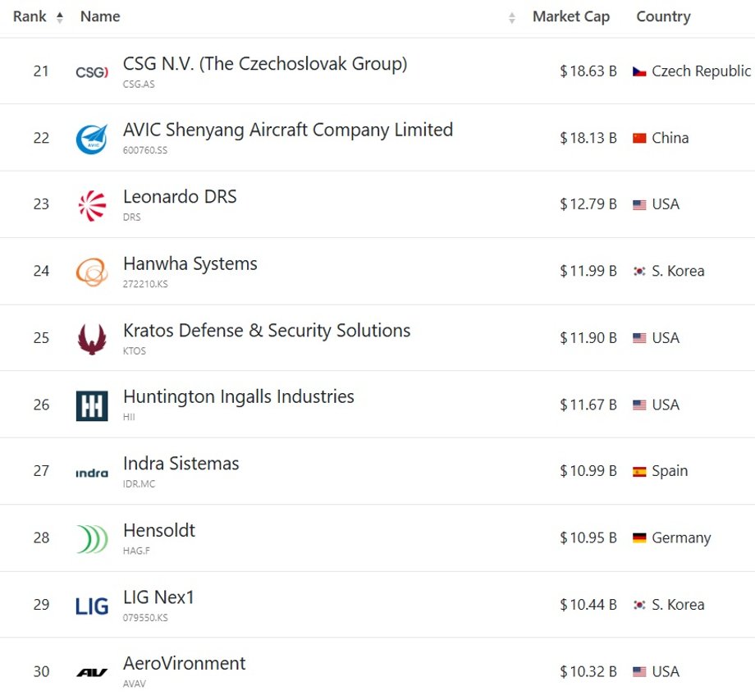Sort table by Rank column arrows
The width and height of the screenshot is (755, 700).
click(x=60, y=17)
